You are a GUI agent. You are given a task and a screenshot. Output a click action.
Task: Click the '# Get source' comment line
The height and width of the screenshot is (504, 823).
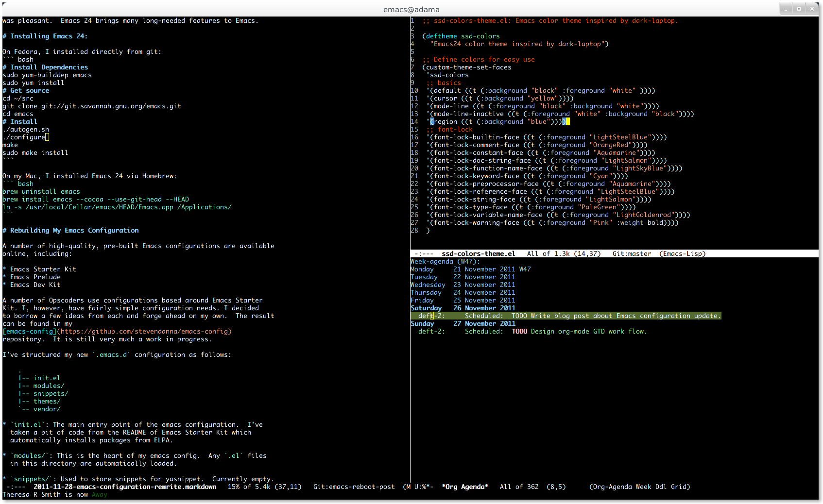pyautogui.click(x=26, y=90)
